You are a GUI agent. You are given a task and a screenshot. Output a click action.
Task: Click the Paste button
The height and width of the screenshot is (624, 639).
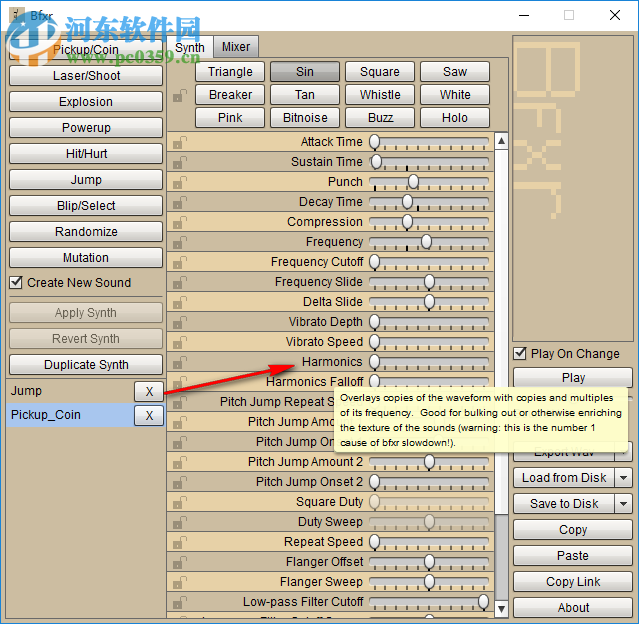point(573,556)
